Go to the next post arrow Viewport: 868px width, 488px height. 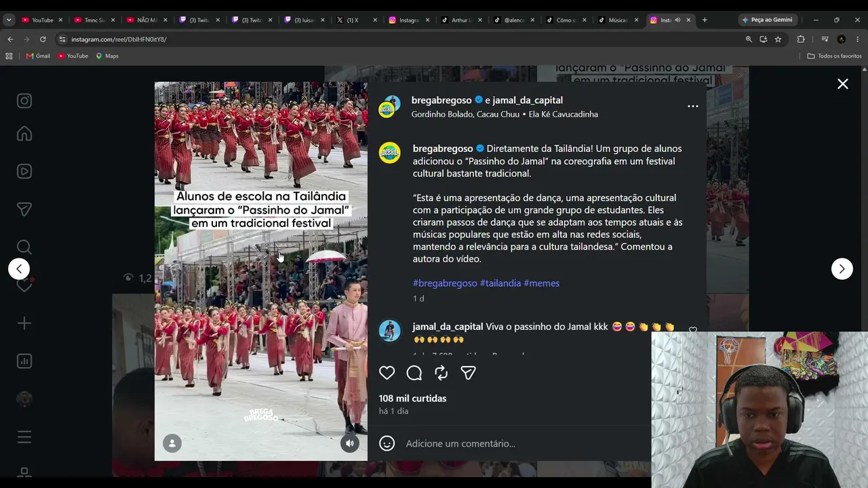(x=842, y=269)
